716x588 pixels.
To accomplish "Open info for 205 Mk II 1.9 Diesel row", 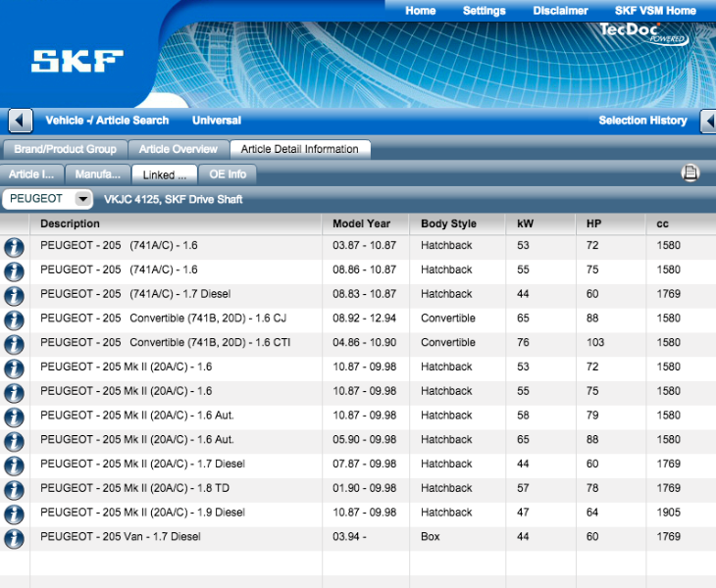I will pyautogui.click(x=14, y=514).
